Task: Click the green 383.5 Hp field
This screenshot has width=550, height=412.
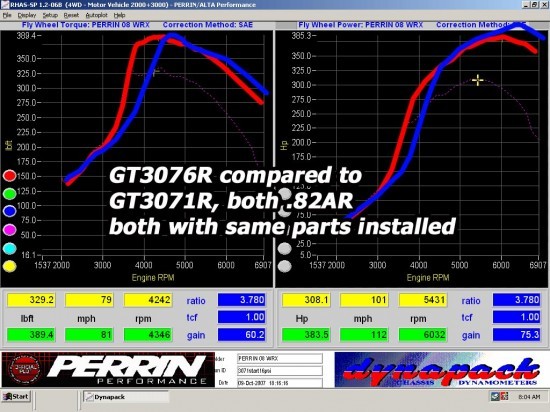Action: tap(306, 335)
